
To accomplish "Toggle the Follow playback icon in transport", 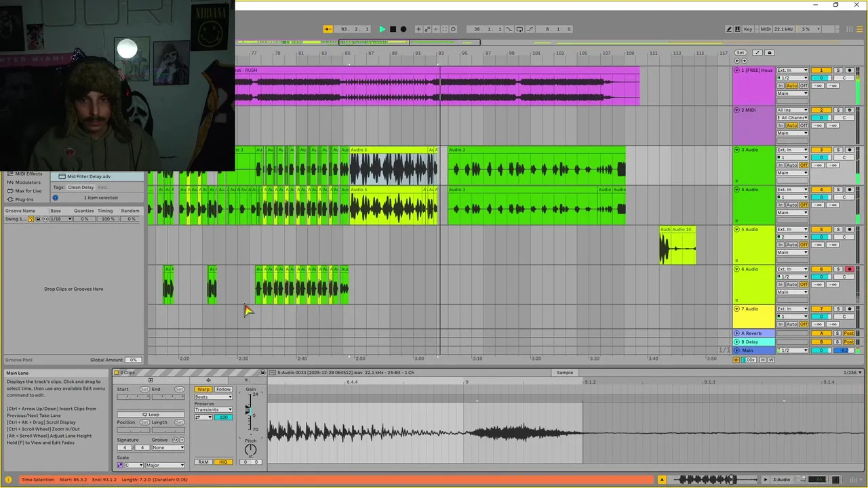I will pyautogui.click(x=328, y=29).
